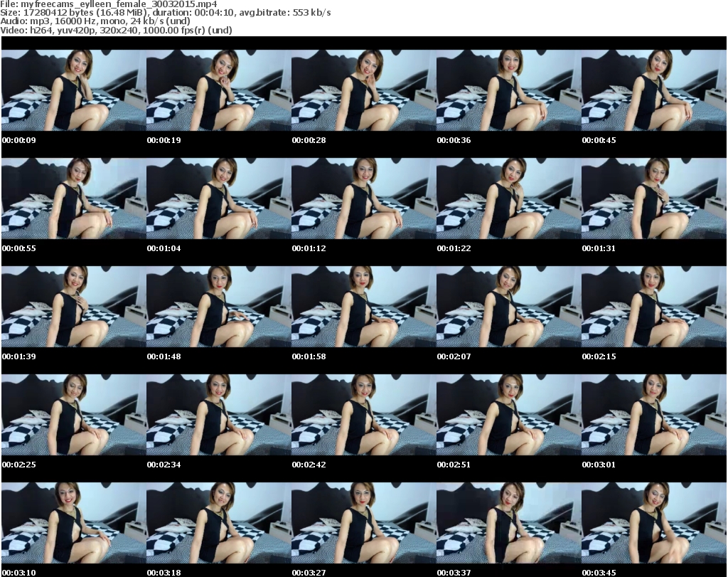
Task: Click the Audio mp3 info line
Action: pos(95,21)
